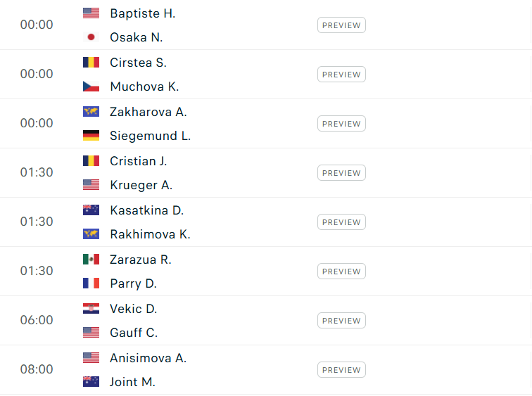Click the Croatian flag next to Vekic D.
Image resolution: width=532 pixels, height=396 pixels.
(x=91, y=309)
